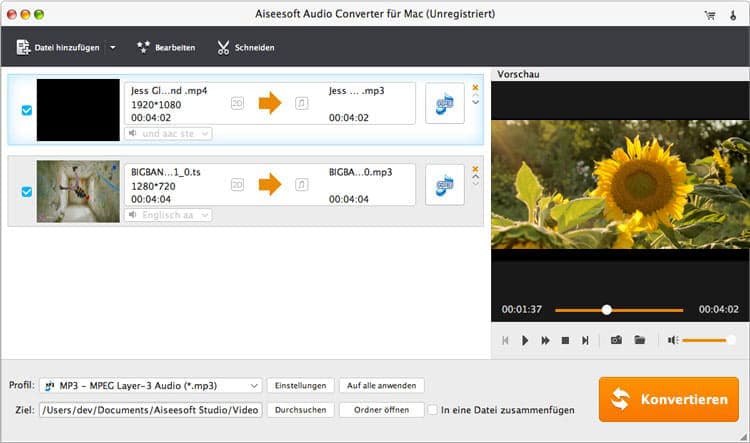Screen dimensions: 750x443
Task: Open the 'Englisch aa' audio track dropdown
Action: pyautogui.click(x=168, y=215)
